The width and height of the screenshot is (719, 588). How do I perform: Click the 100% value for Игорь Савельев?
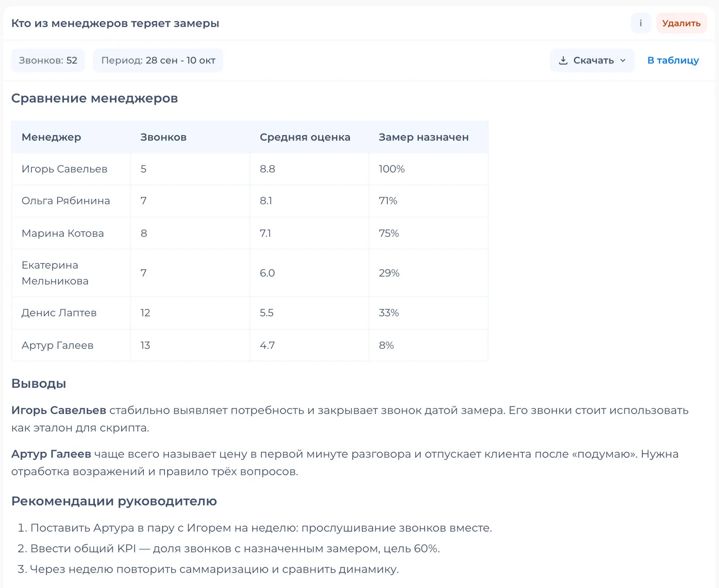pyautogui.click(x=429, y=169)
